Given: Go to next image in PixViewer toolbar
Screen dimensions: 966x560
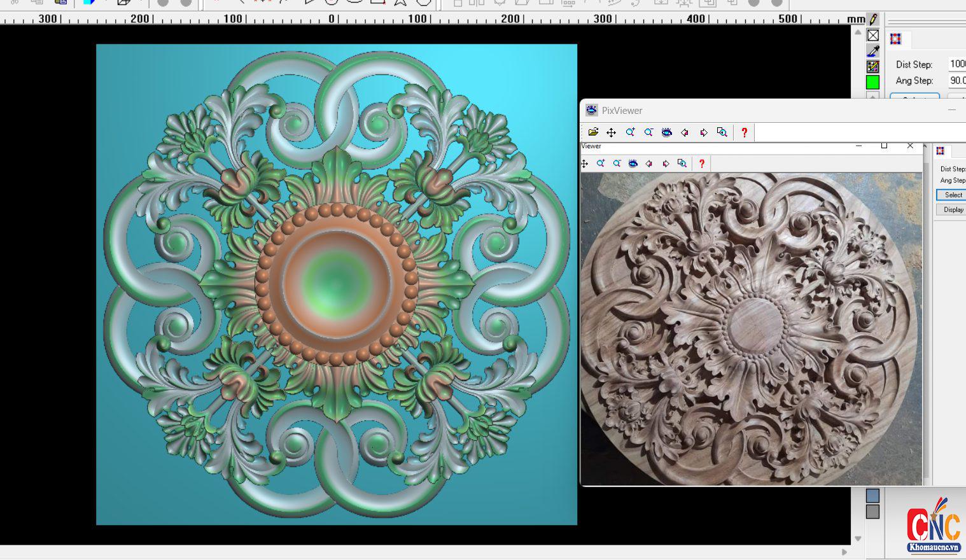Looking at the screenshot, I should (x=703, y=132).
